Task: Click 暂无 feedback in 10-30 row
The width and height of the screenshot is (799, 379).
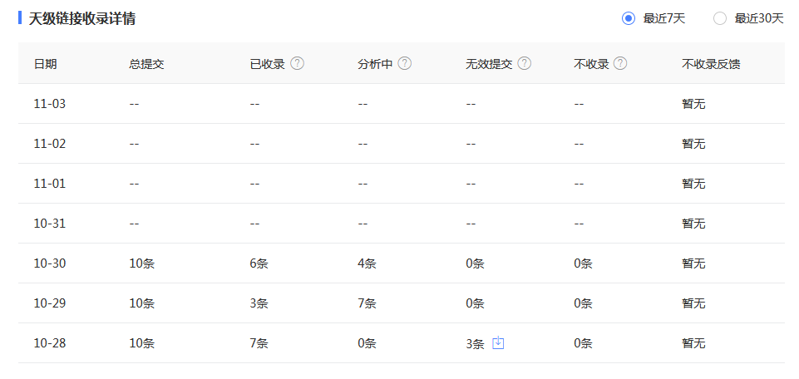Action: [x=694, y=263]
